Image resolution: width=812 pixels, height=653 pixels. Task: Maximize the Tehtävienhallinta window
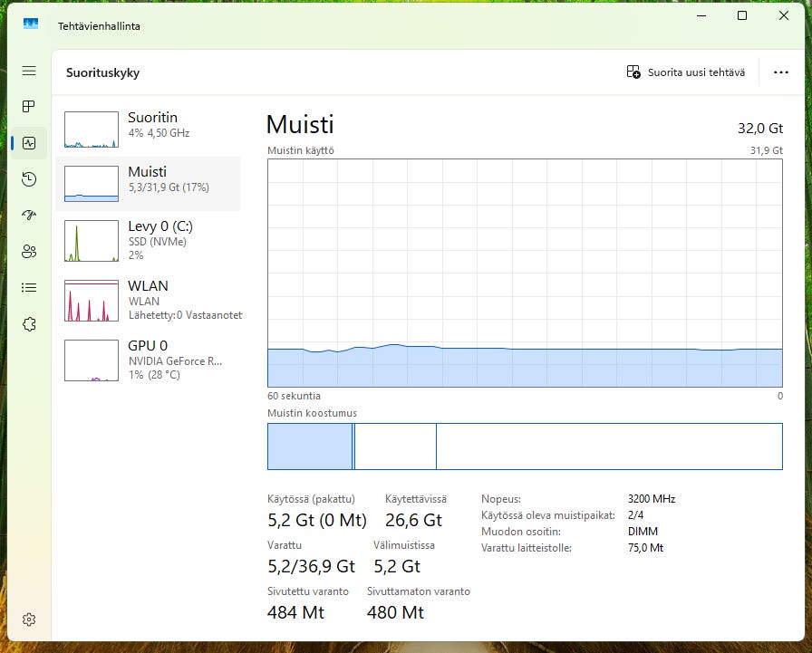pos(742,15)
